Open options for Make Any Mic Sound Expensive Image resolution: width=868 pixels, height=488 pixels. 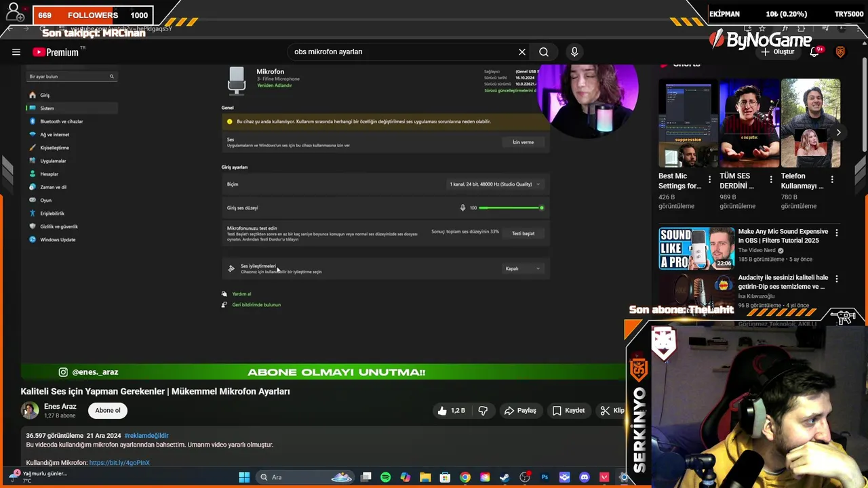tap(837, 232)
